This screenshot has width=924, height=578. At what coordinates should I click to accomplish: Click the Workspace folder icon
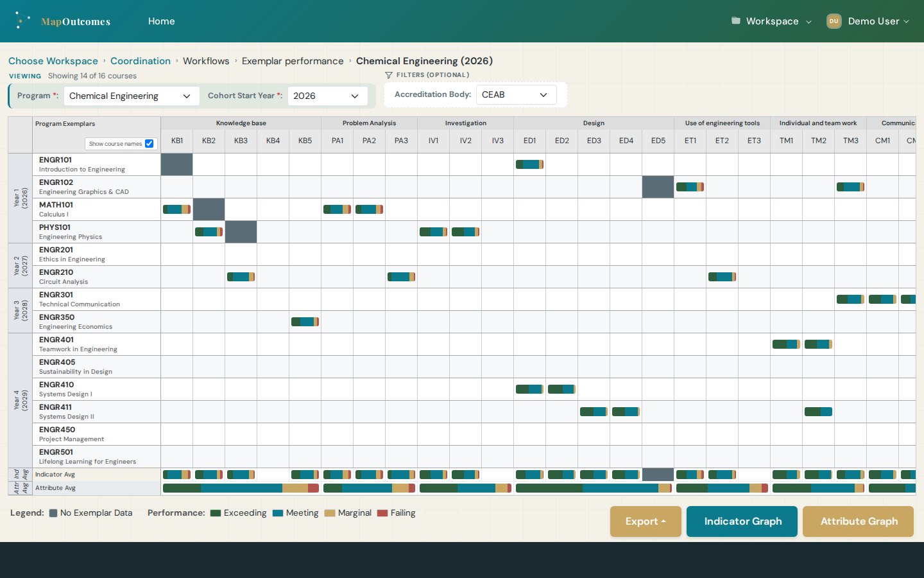(x=736, y=21)
